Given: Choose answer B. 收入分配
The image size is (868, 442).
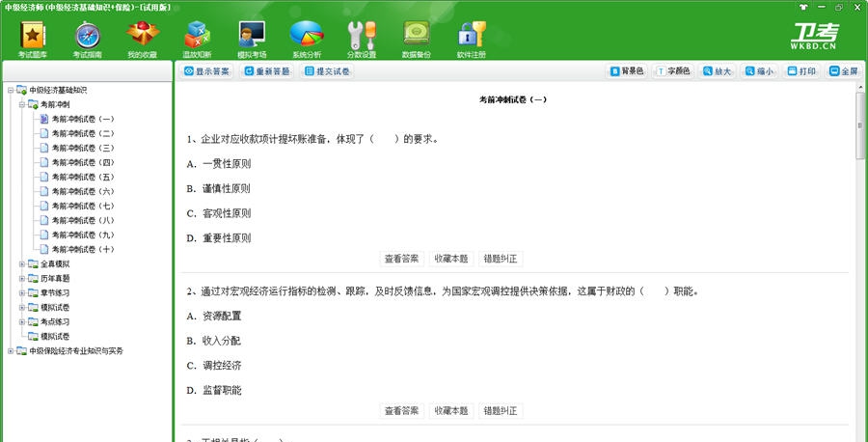Looking at the screenshot, I should click(x=214, y=341).
